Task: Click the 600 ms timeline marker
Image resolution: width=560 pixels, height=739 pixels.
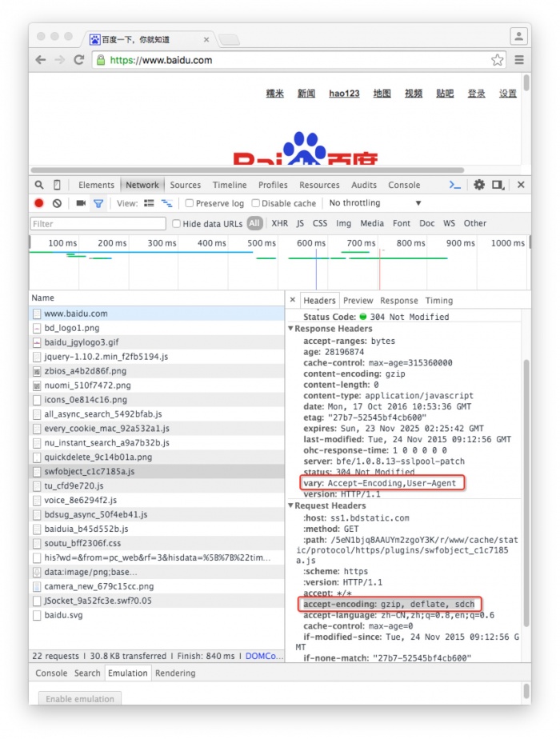Action: pyautogui.click(x=311, y=243)
